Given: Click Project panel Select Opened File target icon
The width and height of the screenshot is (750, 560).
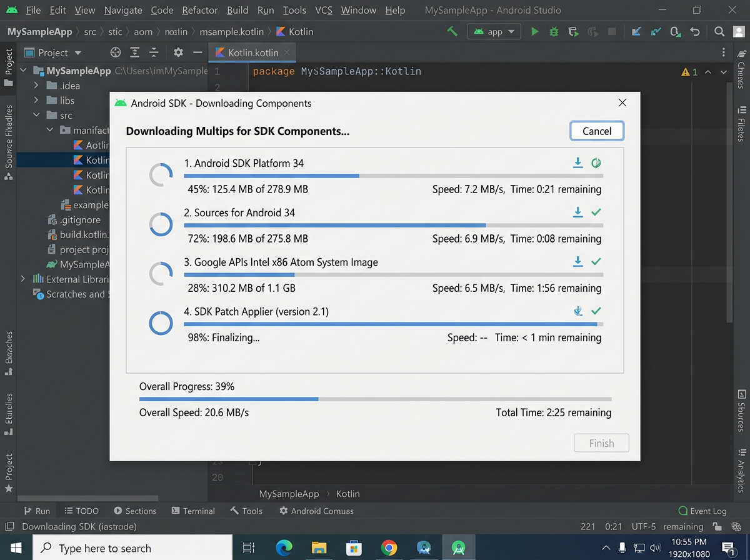Looking at the screenshot, I should [115, 52].
